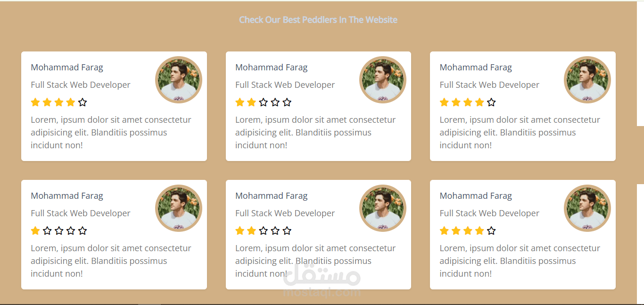Screen dimensions: 644x305
Task: Click third star in bottom row's last card
Action: click(468, 231)
